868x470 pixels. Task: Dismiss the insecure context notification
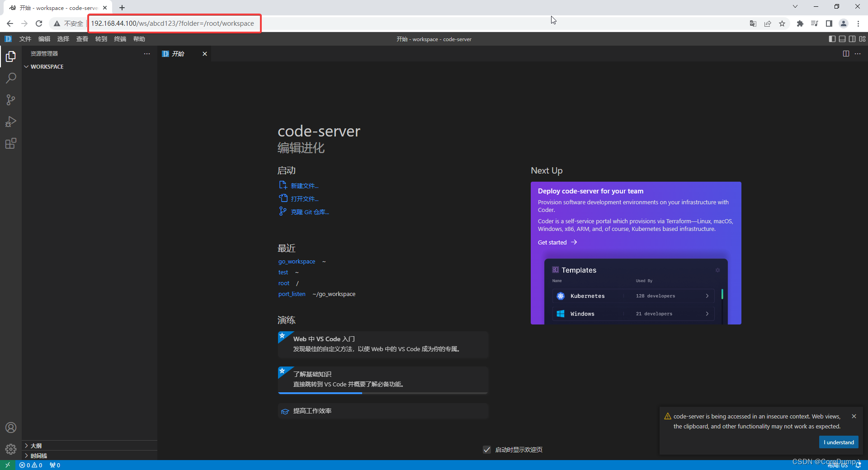click(854, 416)
